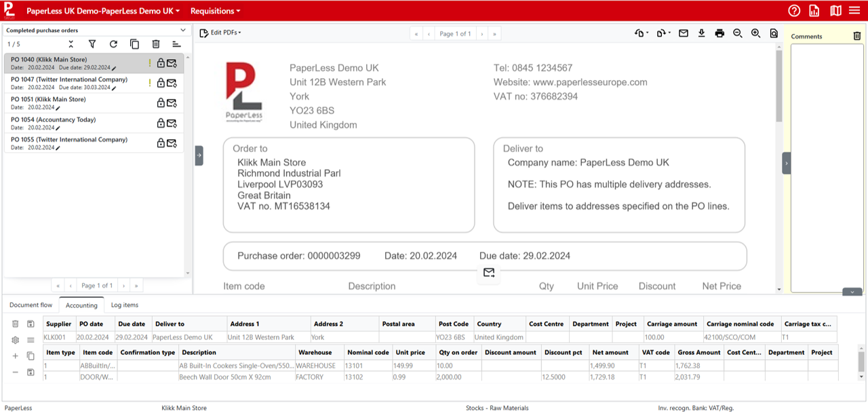Open the Requisitions menu
The width and height of the screenshot is (868, 412).
point(215,10)
